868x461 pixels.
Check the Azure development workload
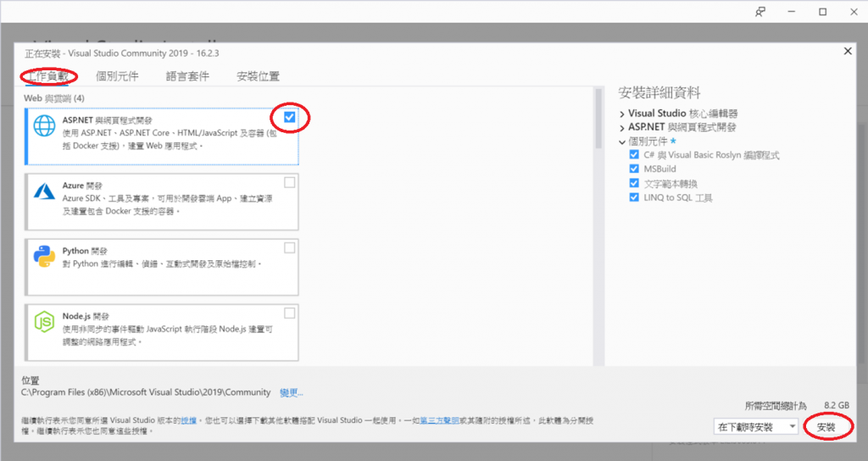point(290,182)
